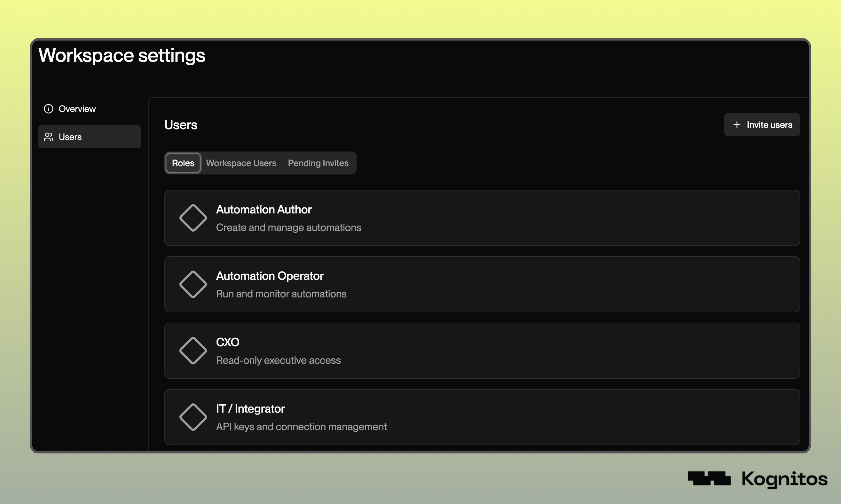Click the Automation Author diamond icon
Image resolution: width=841 pixels, height=504 pixels.
[x=193, y=218]
